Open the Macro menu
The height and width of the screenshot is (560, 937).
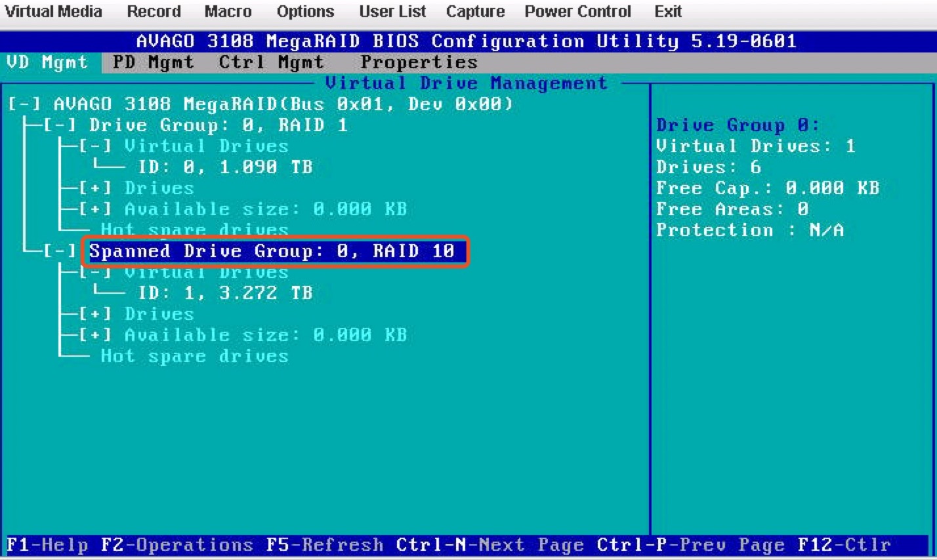(x=228, y=12)
